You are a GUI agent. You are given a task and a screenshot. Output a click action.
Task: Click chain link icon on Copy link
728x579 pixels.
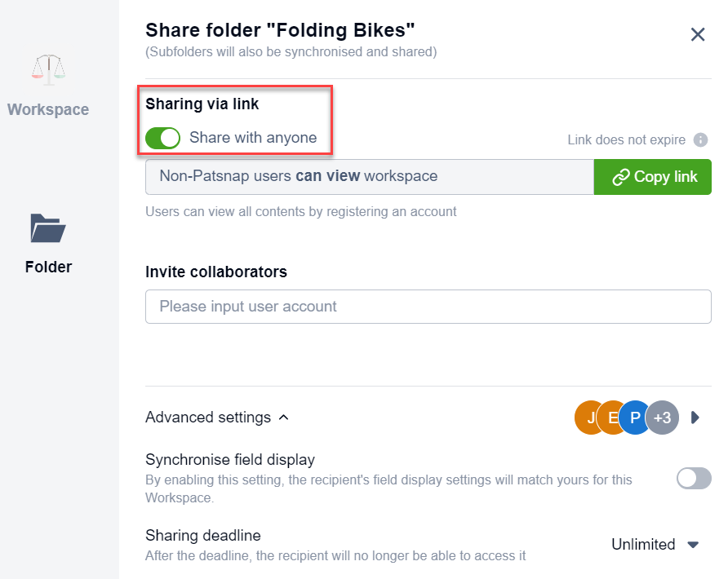[621, 177]
